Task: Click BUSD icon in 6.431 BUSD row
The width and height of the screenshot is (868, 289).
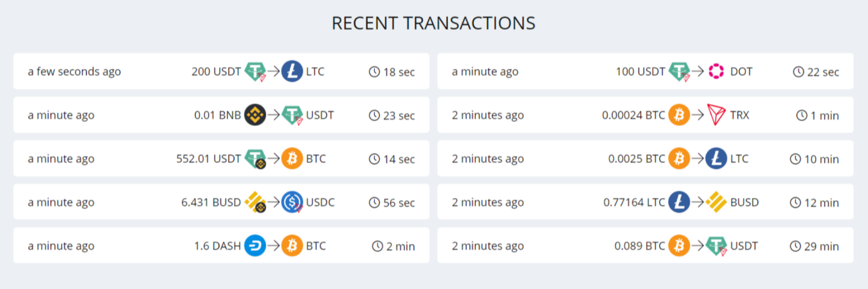Action: coord(255,202)
